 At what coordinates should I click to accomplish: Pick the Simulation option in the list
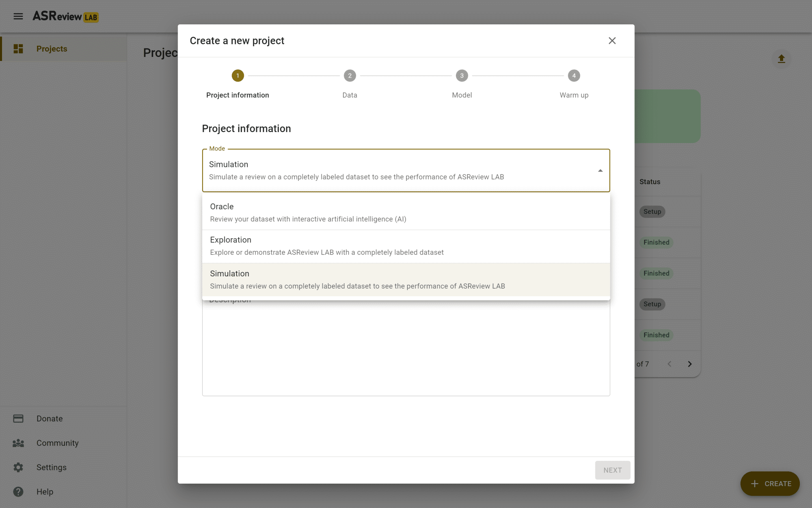(x=406, y=280)
